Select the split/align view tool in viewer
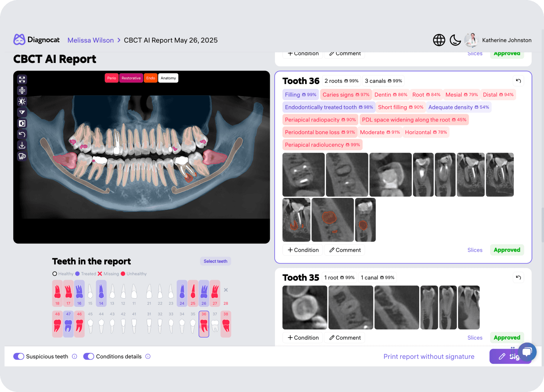The image size is (544, 392). point(22,90)
